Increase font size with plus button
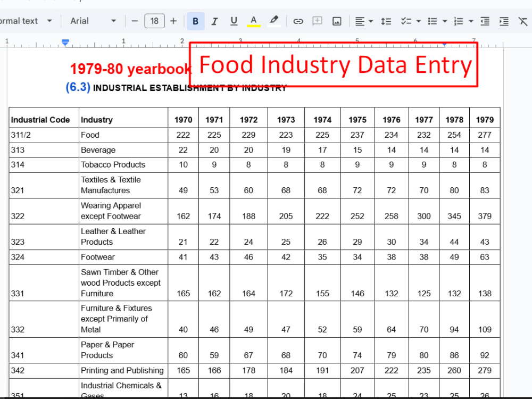Image resolution: width=532 pixels, height=399 pixels. coord(173,21)
